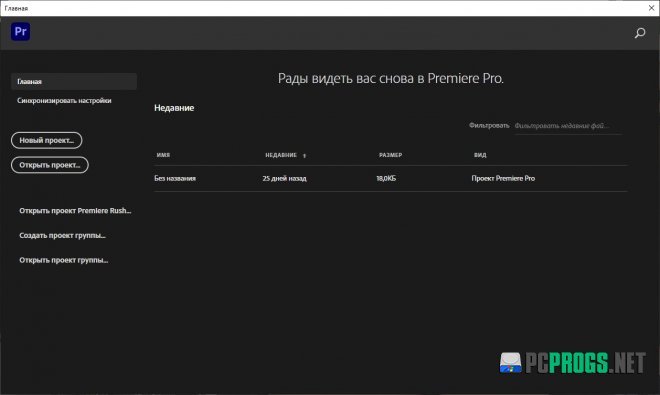The image size is (660, 395).
Task: Sort by the Имя column header
Action: click(x=163, y=155)
